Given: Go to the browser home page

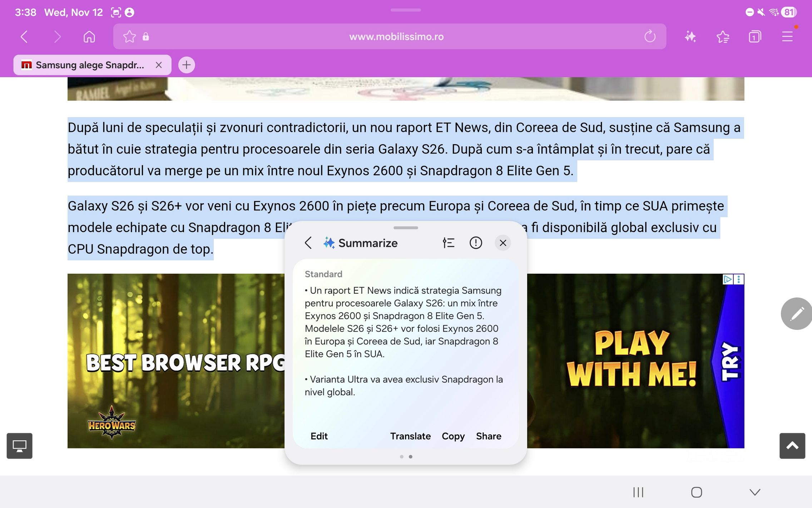Looking at the screenshot, I should click(x=89, y=36).
